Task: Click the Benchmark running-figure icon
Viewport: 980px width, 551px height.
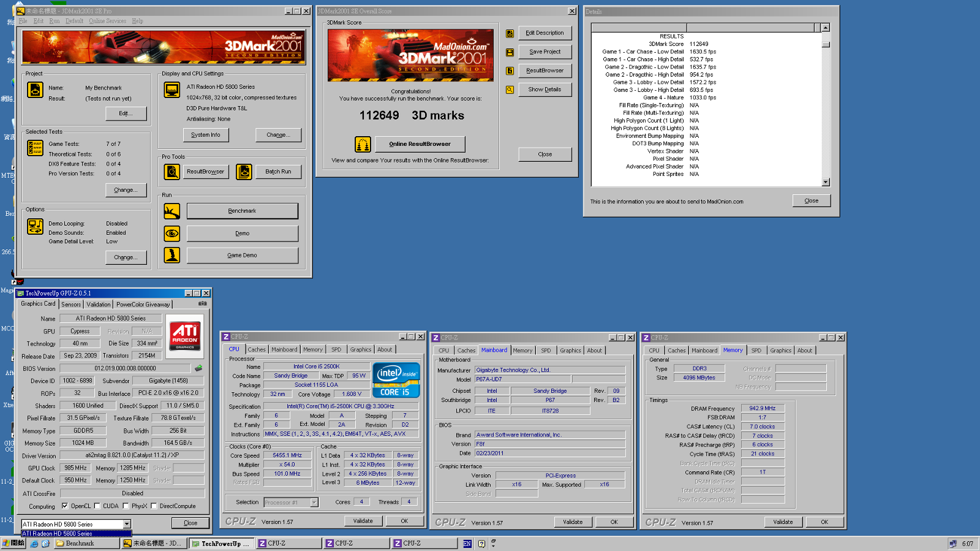Action: tap(172, 211)
